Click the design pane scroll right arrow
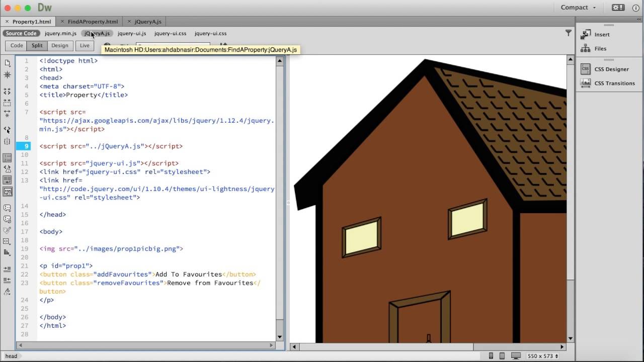The height and width of the screenshot is (362, 644). tap(562, 346)
